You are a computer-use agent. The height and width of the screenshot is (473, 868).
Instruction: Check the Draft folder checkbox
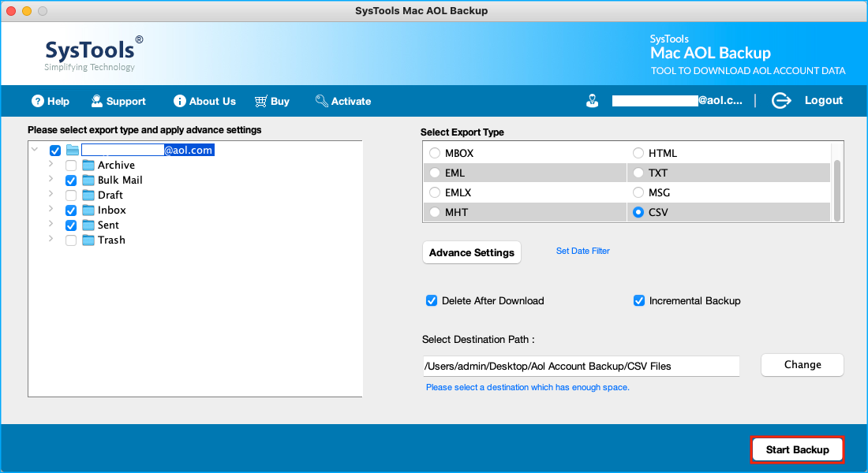coord(71,196)
